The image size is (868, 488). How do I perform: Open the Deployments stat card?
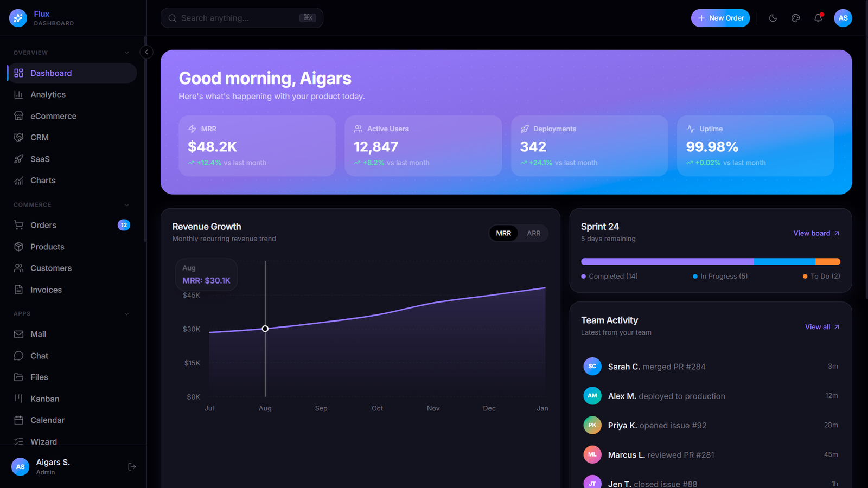pyautogui.click(x=589, y=146)
